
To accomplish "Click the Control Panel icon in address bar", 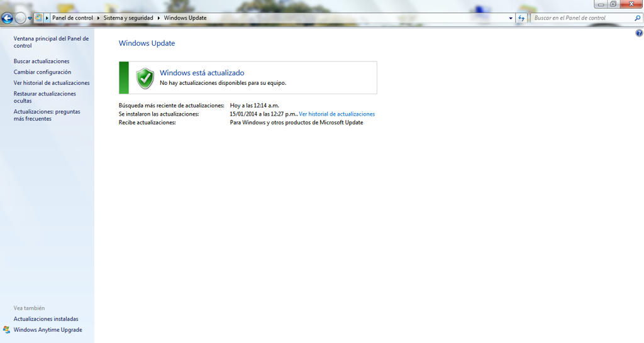I will [x=38, y=18].
